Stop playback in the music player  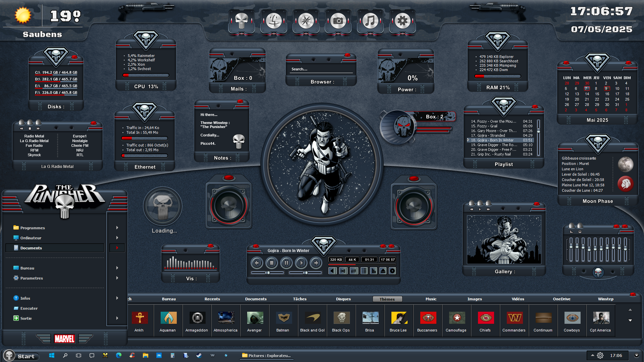click(x=272, y=263)
